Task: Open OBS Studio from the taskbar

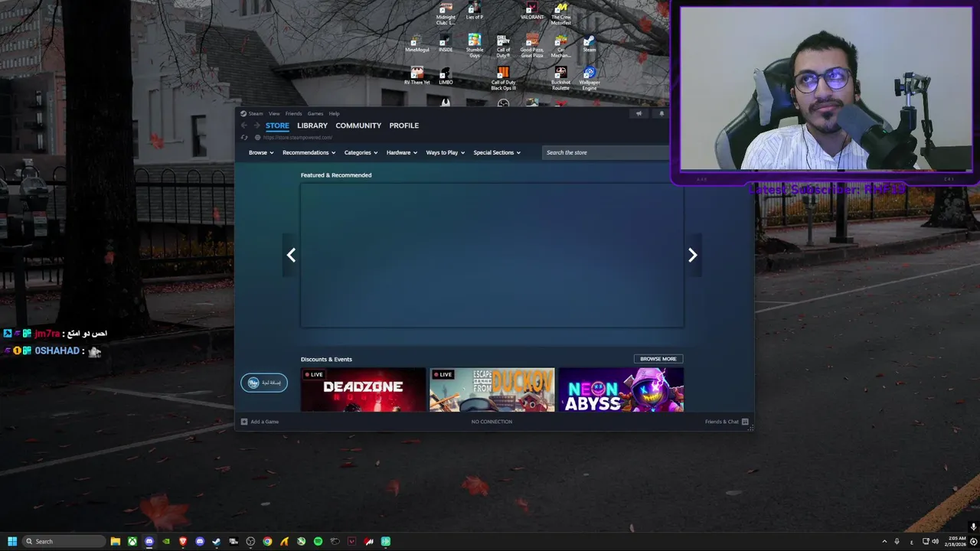Action: 250,541
